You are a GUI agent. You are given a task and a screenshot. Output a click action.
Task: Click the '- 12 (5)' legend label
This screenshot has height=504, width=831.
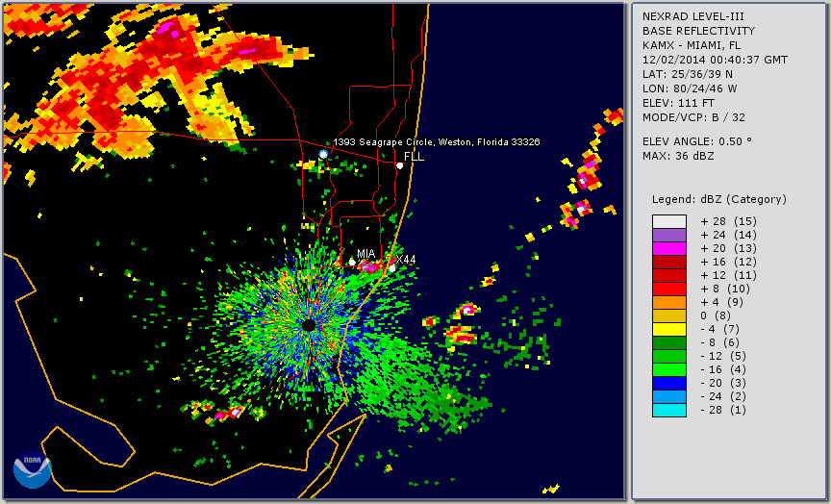[x=723, y=356]
